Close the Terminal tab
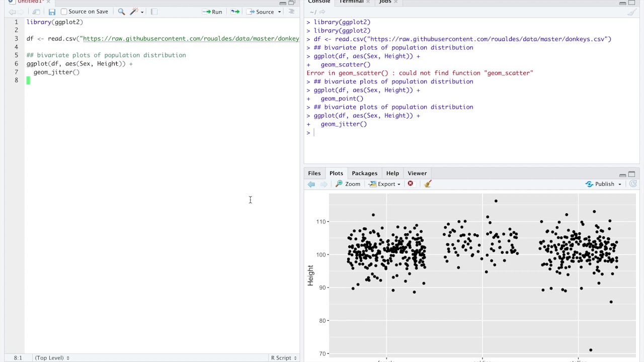Image resolution: width=644 pixels, height=362 pixels. click(368, 2)
